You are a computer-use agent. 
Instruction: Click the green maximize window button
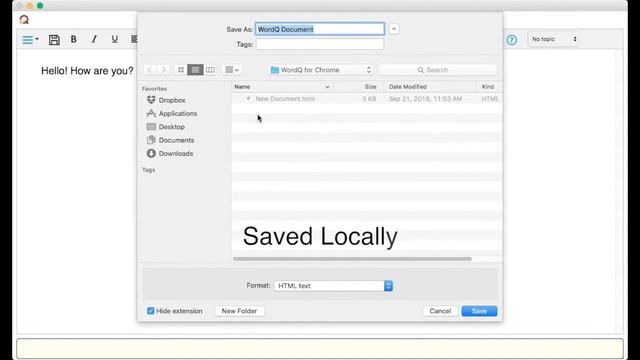click(x=40, y=6)
